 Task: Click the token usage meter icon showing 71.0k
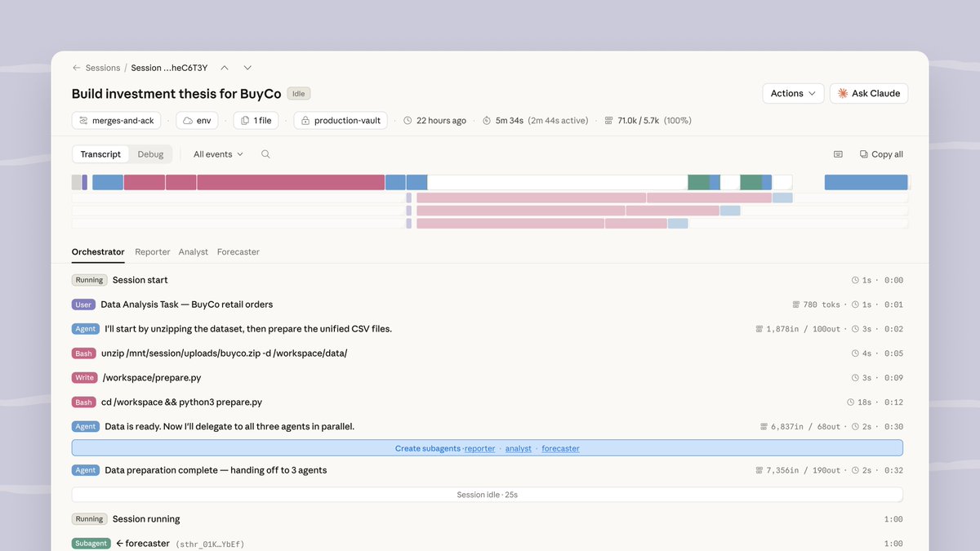pyautogui.click(x=609, y=120)
